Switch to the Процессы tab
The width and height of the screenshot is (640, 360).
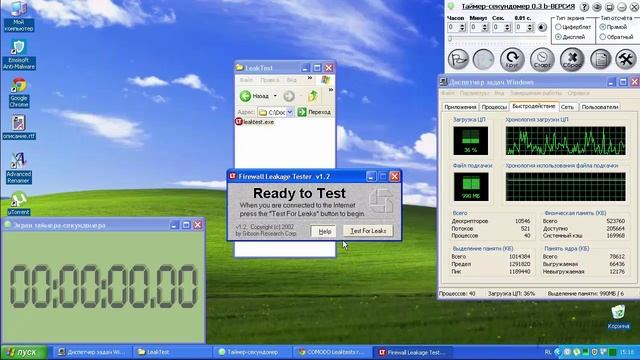point(494,107)
